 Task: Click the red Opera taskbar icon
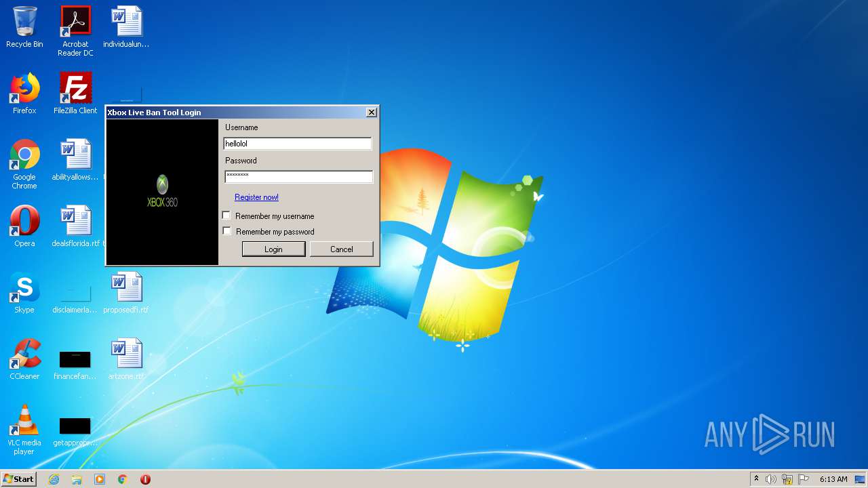pyautogui.click(x=145, y=479)
